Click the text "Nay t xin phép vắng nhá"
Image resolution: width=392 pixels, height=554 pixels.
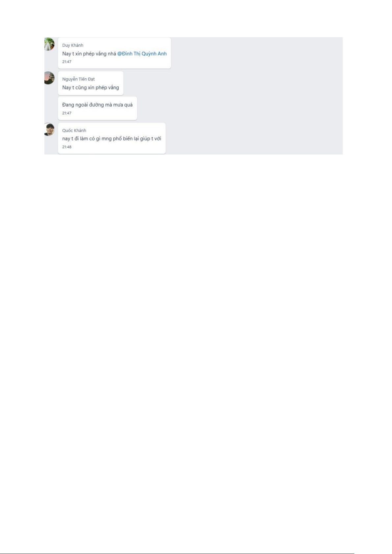coord(89,54)
